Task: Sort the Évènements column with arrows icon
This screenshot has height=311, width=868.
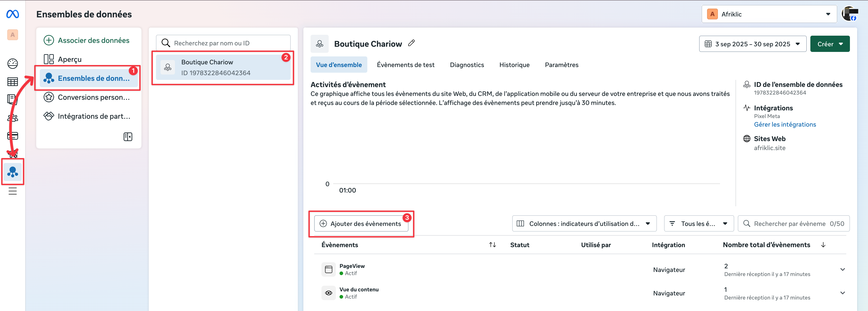Action: coord(492,245)
